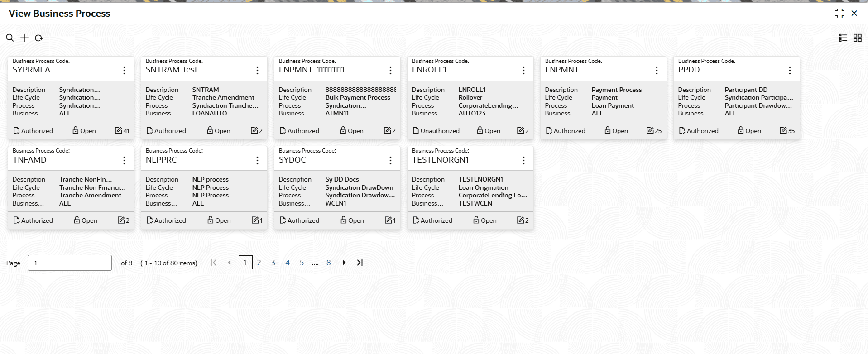Click the Open lock icon on LNROLL1

[x=480, y=130]
